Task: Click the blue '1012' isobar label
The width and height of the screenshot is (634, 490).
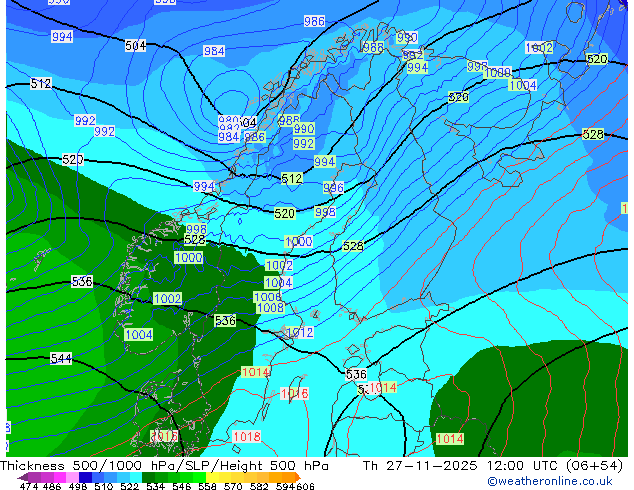Action: (300, 332)
